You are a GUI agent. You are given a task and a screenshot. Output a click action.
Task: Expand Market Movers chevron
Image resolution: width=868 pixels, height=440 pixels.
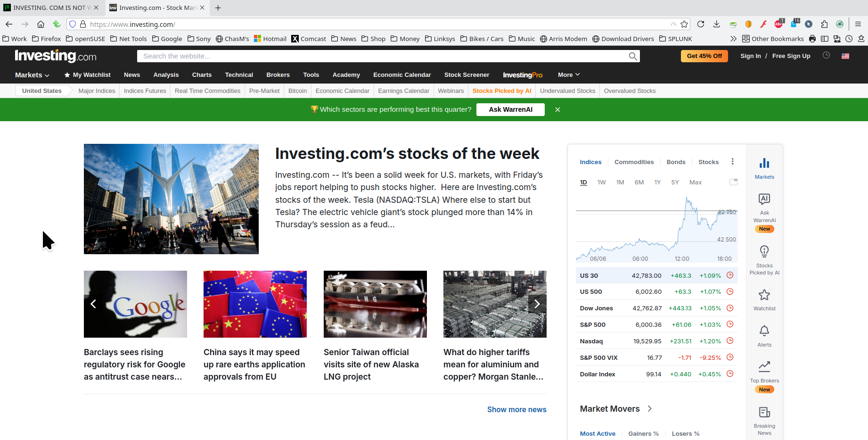pyautogui.click(x=650, y=408)
